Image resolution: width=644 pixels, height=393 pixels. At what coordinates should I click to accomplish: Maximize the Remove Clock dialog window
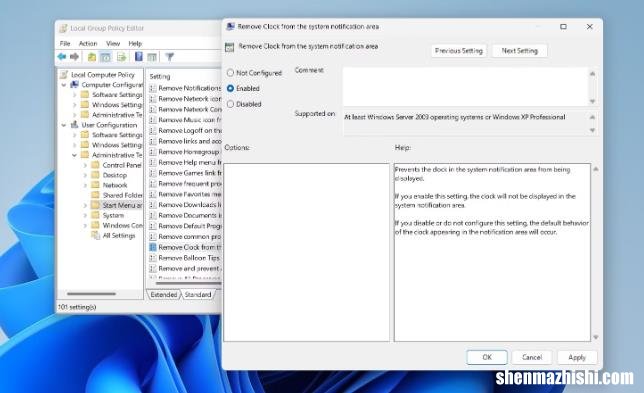564,27
